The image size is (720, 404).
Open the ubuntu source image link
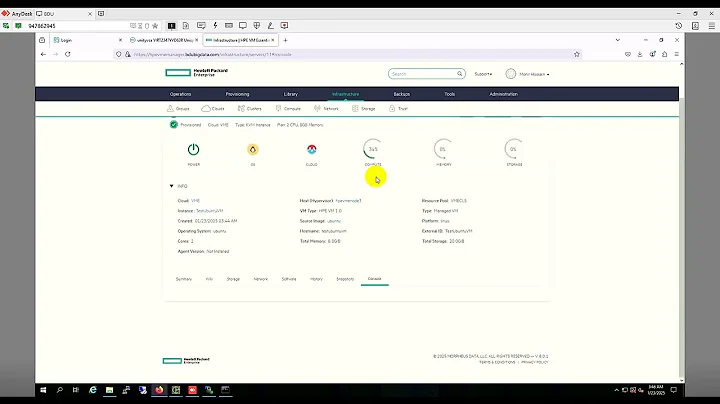[x=334, y=221]
